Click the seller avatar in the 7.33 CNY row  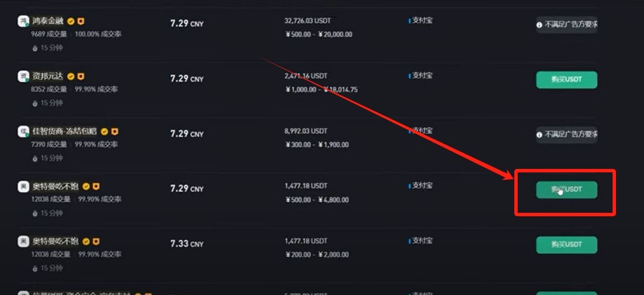tap(23, 241)
